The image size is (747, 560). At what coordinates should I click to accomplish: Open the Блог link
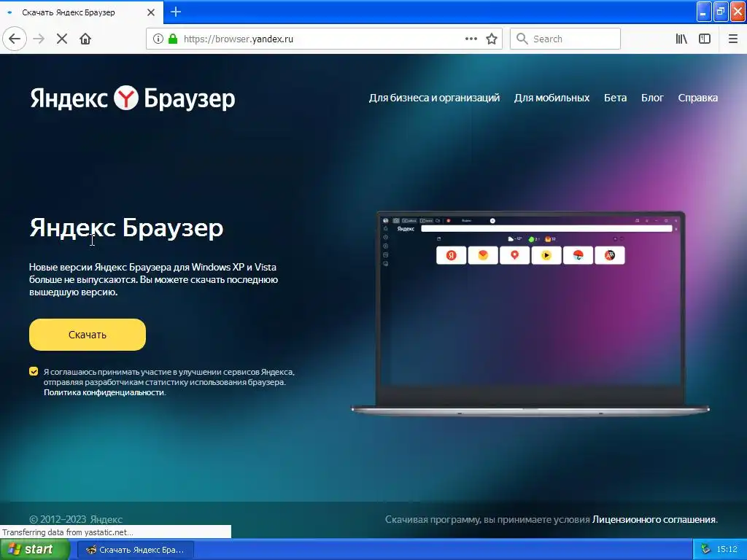pyautogui.click(x=652, y=98)
